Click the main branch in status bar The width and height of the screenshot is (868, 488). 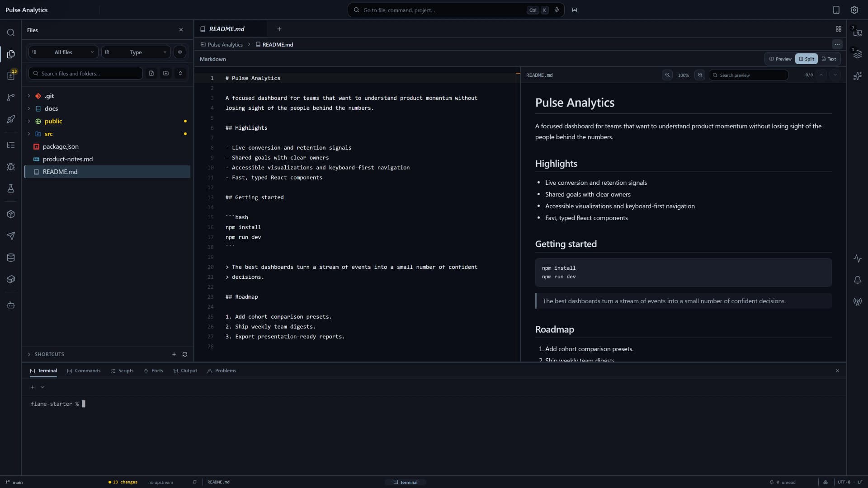(14, 482)
